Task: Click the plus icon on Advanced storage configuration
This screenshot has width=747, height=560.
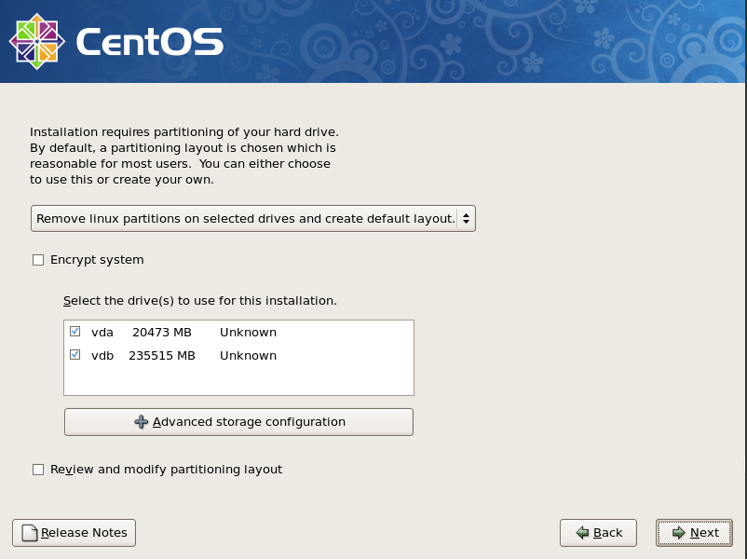Action: [x=141, y=422]
